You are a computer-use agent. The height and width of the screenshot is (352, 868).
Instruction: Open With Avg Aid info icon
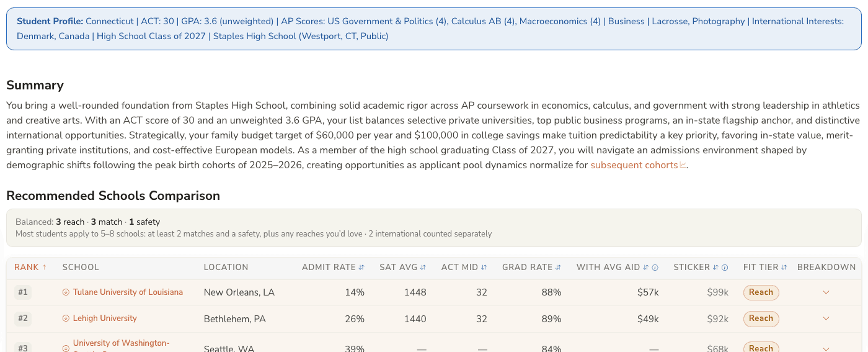click(x=655, y=268)
